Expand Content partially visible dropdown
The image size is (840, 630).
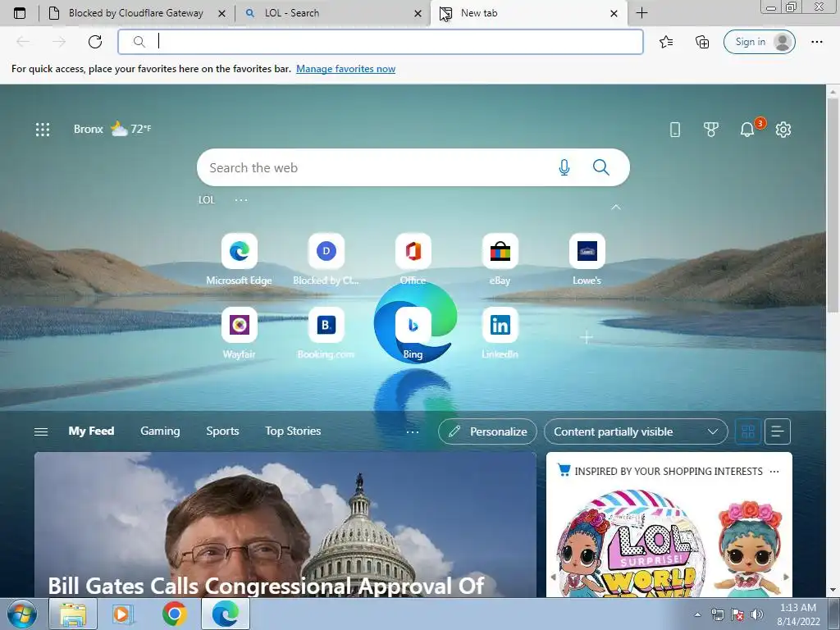[636, 431]
